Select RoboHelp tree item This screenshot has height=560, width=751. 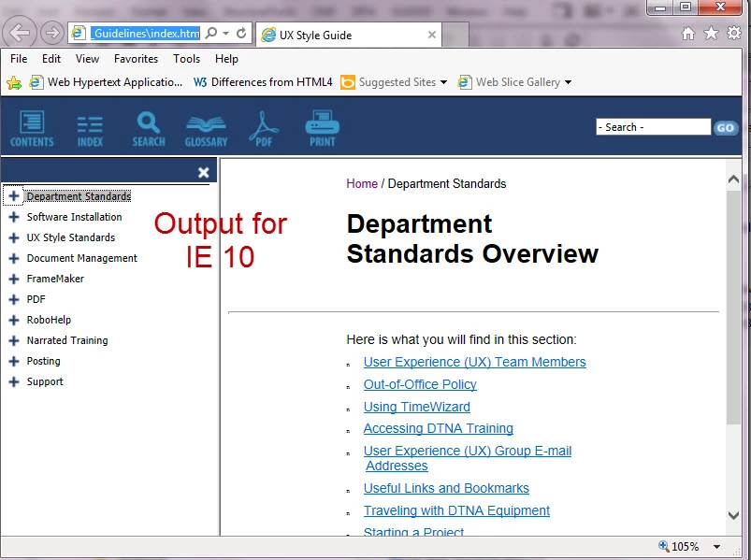coord(49,320)
